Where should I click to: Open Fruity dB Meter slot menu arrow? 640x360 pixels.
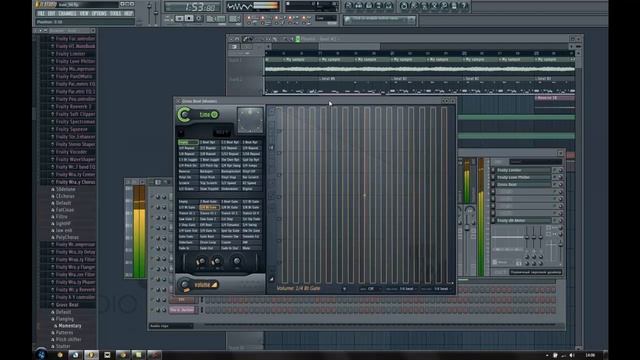555,220
